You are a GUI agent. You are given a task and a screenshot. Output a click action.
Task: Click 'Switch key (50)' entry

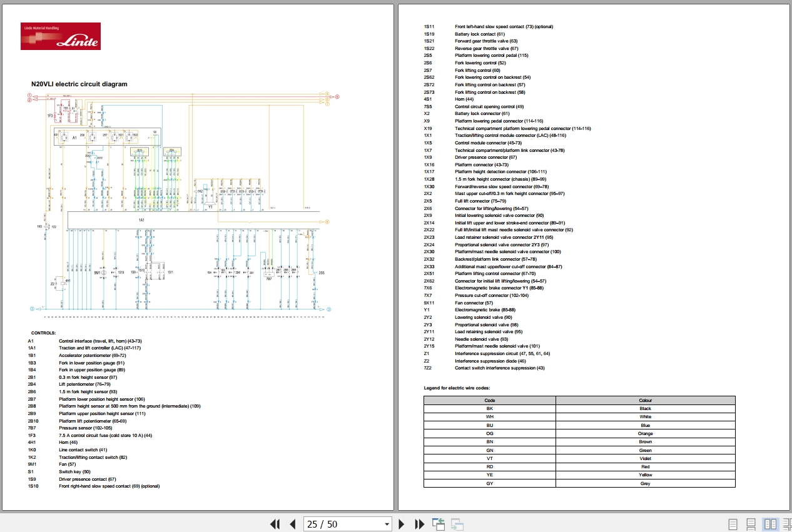click(x=74, y=471)
